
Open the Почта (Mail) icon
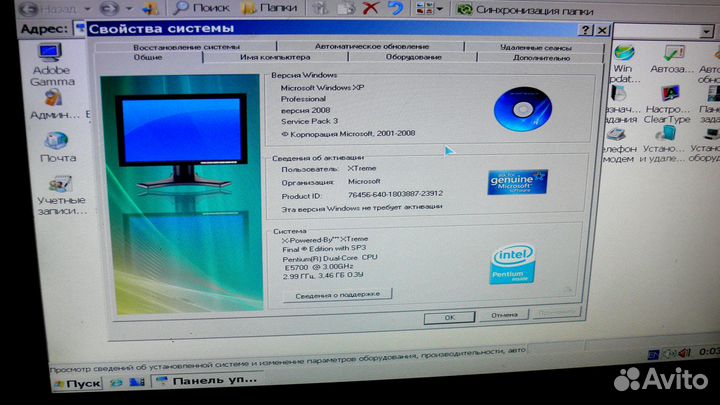[57, 147]
